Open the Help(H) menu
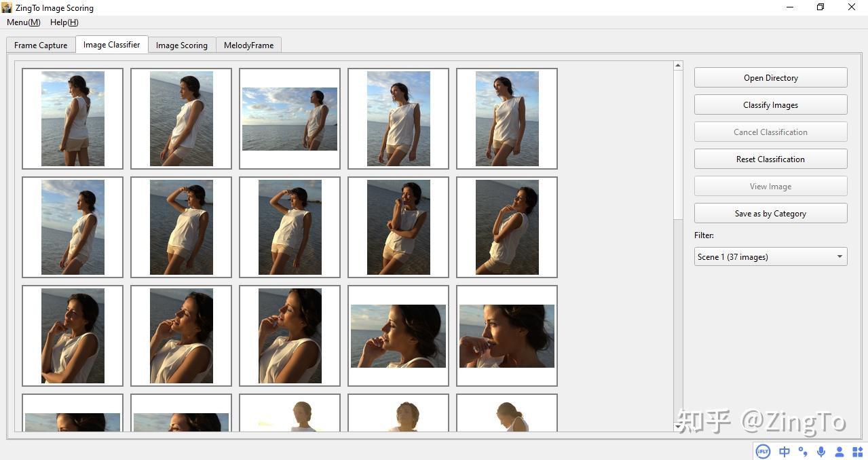Screen dimensions: 868x460 [x=64, y=22]
